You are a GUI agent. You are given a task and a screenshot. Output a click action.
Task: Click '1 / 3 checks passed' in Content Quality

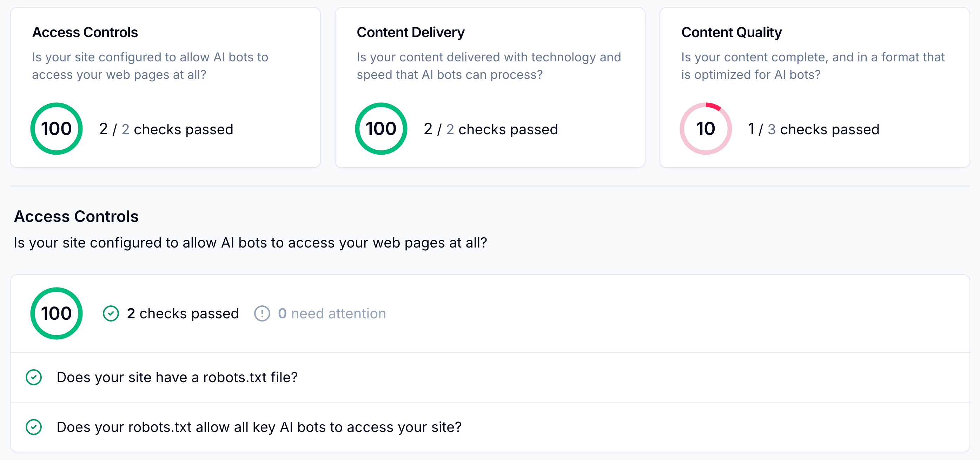click(x=813, y=129)
